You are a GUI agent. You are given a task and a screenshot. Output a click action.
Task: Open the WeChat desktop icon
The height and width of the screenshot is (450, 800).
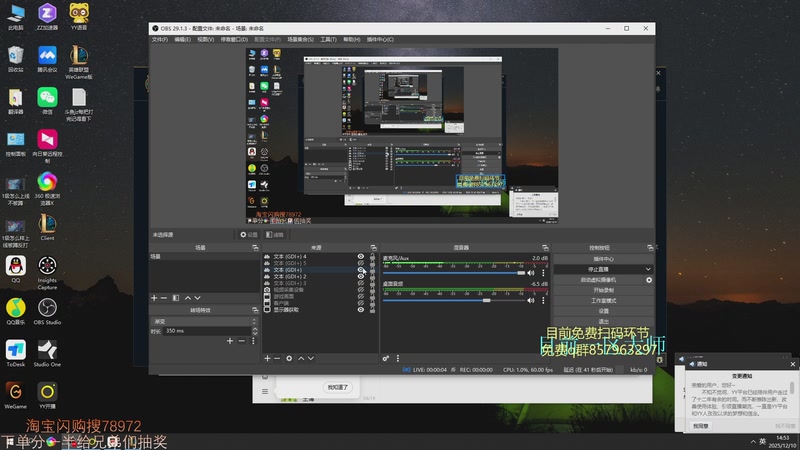point(47,99)
